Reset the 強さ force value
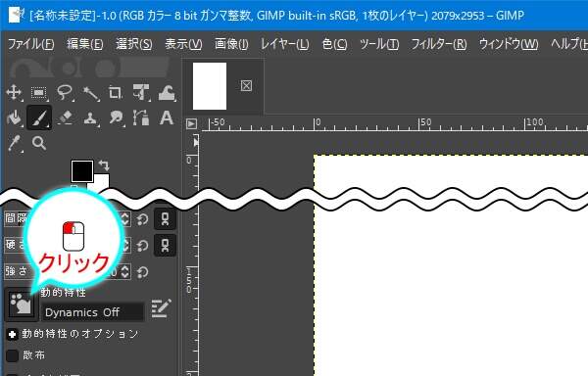The width and height of the screenshot is (588, 376). click(x=142, y=272)
